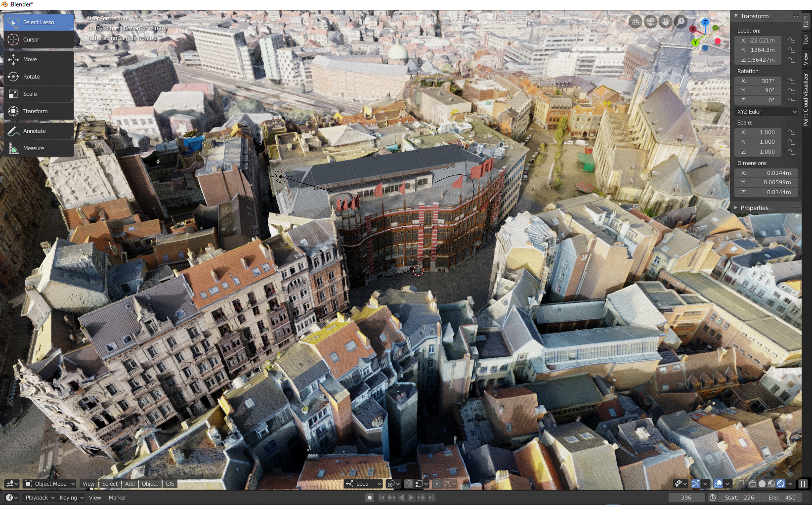Select the 3D Cursor tool
This screenshot has height=505, width=812.
pos(31,40)
